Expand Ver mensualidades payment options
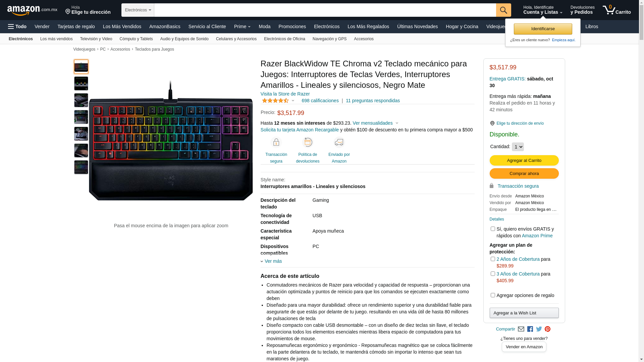The width and height of the screenshot is (644, 362). 375,123
